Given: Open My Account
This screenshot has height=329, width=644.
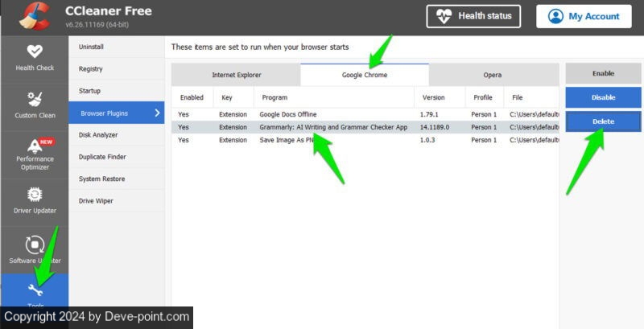Looking at the screenshot, I should 584,16.
